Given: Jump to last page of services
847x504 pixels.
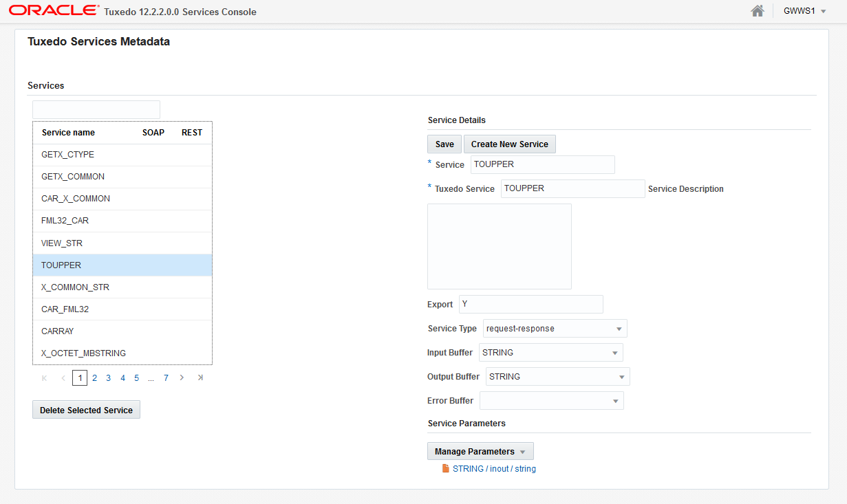Looking at the screenshot, I should point(200,377).
